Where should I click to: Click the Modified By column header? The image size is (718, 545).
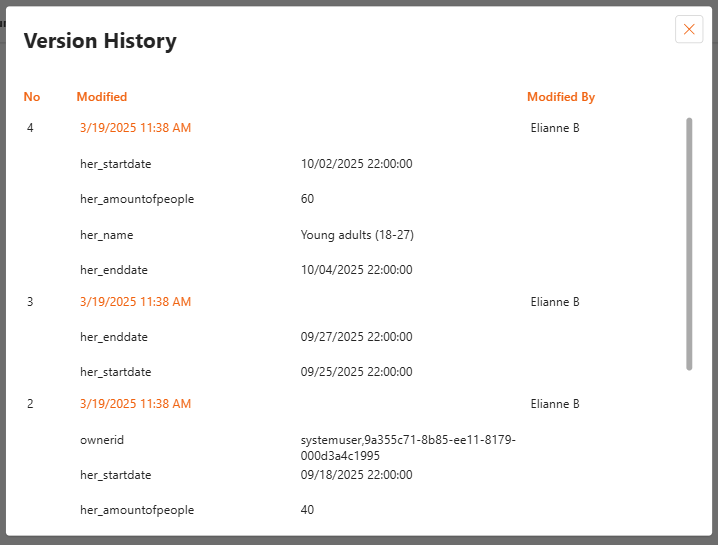pos(561,97)
